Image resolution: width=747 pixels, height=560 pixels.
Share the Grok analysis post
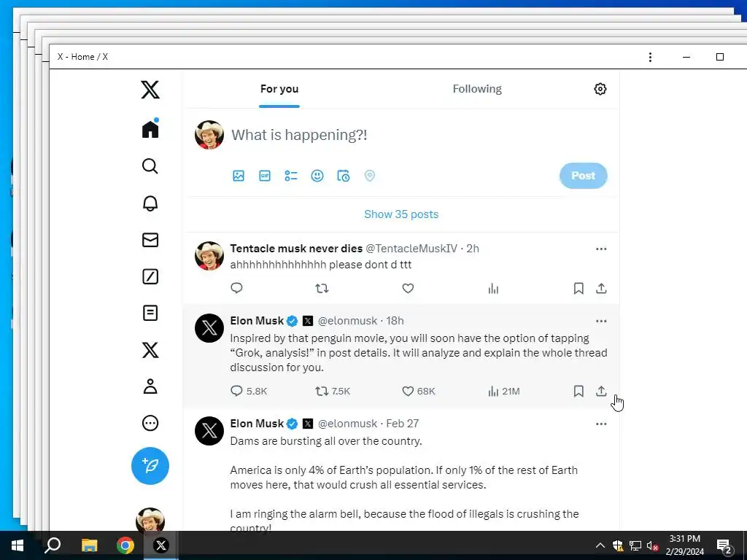601,391
